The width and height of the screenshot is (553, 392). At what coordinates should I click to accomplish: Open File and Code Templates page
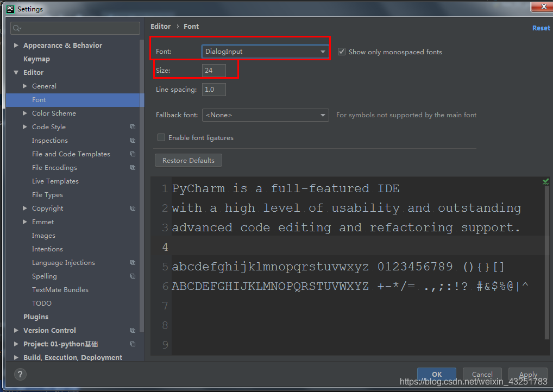tap(71, 154)
